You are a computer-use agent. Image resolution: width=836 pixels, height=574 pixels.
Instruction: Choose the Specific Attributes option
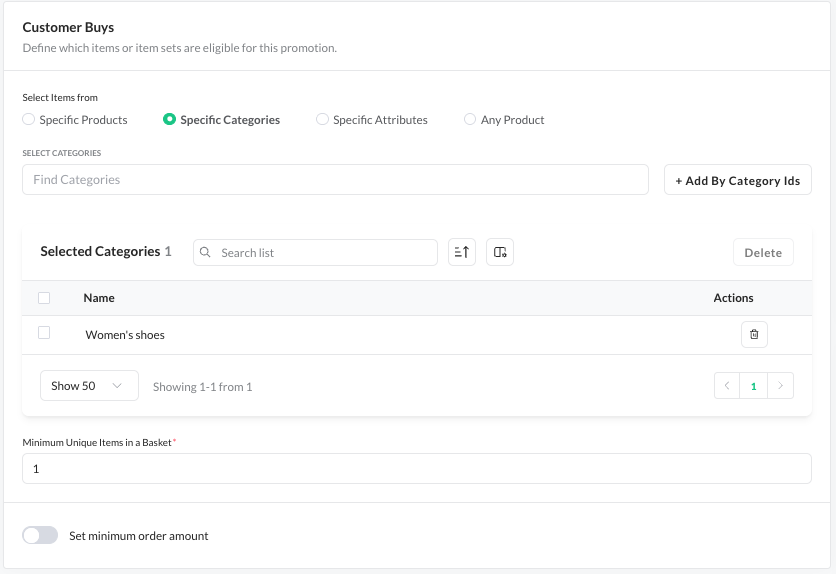[322, 119]
